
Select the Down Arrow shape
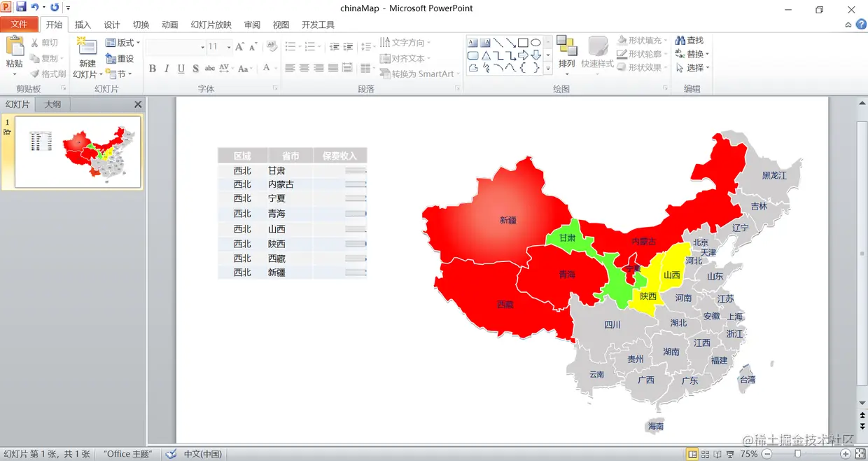(535, 55)
